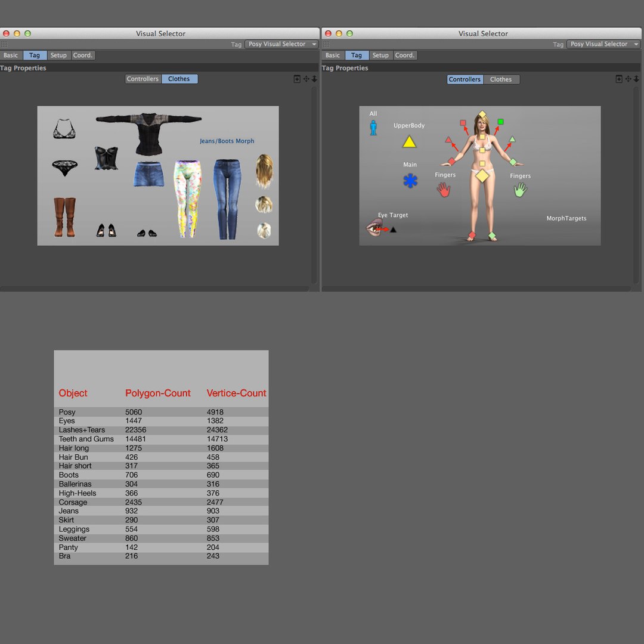Pick the blue jeans clothing item
The width and height of the screenshot is (644, 644).
[227, 199]
